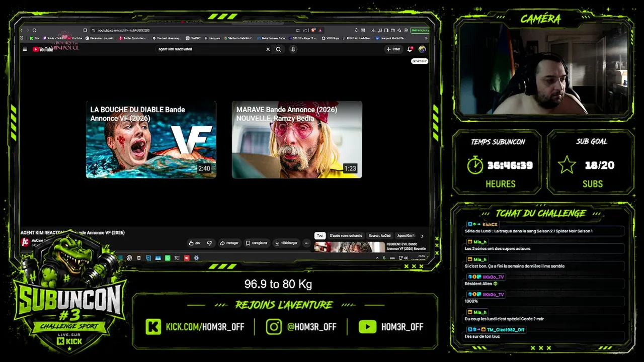Click KickCX username in chat
Screen dimensions: 644x362
(490, 224)
